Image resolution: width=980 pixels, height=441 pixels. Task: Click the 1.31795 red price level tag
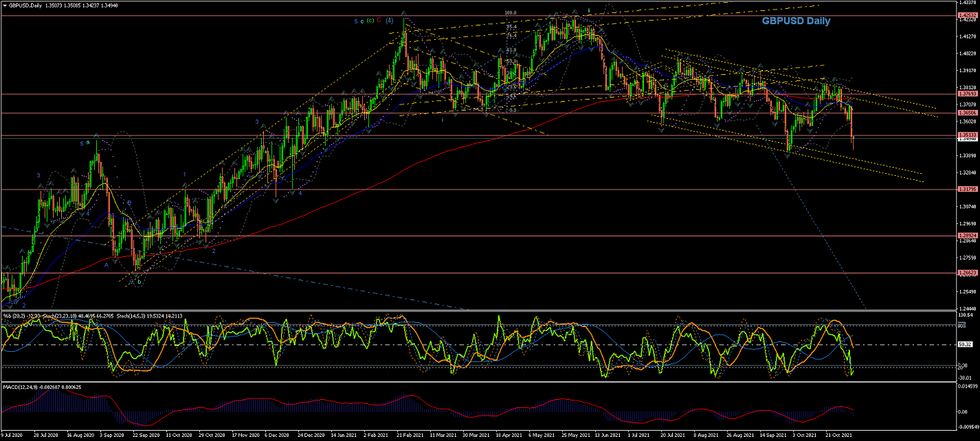tap(968, 189)
